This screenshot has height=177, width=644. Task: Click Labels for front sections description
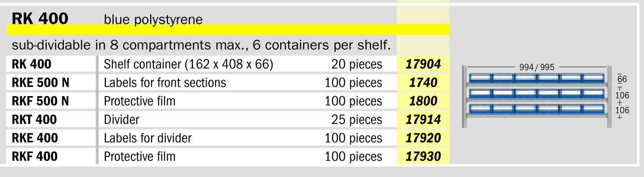click(x=165, y=83)
